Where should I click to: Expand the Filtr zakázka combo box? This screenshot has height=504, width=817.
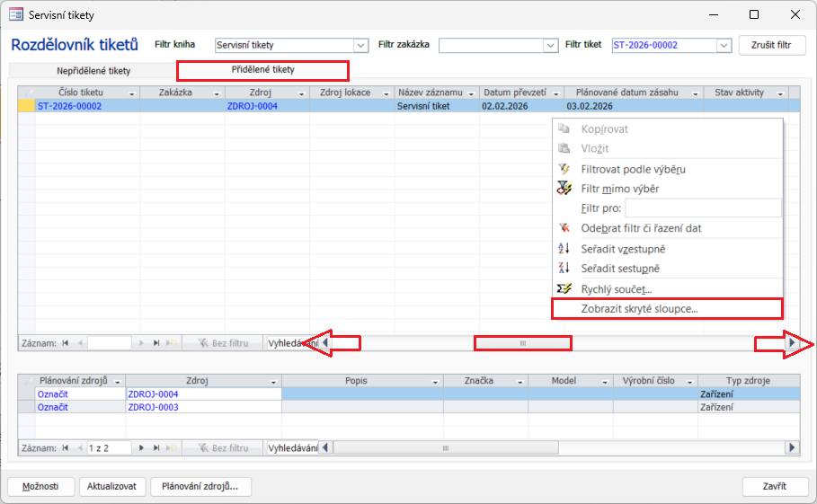(x=550, y=45)
